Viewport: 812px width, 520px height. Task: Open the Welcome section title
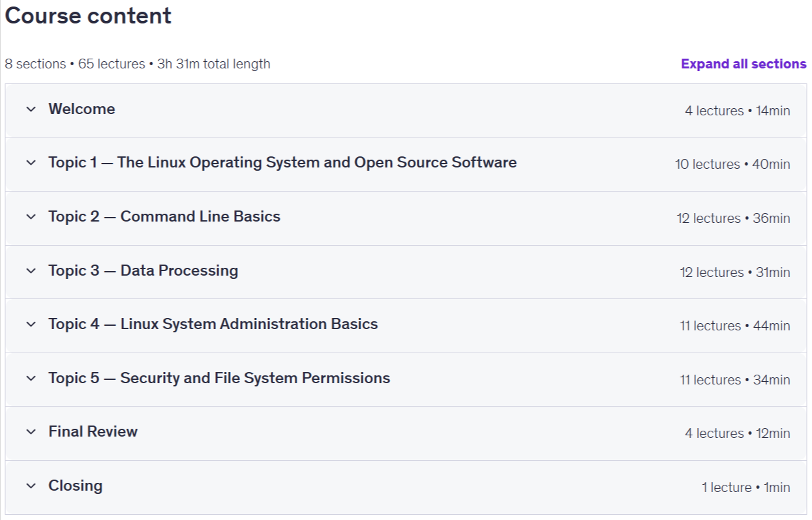[x=82, y=109]
